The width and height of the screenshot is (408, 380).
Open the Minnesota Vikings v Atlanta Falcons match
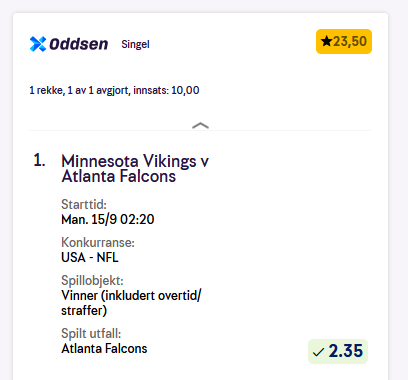(x=135, y=169)
